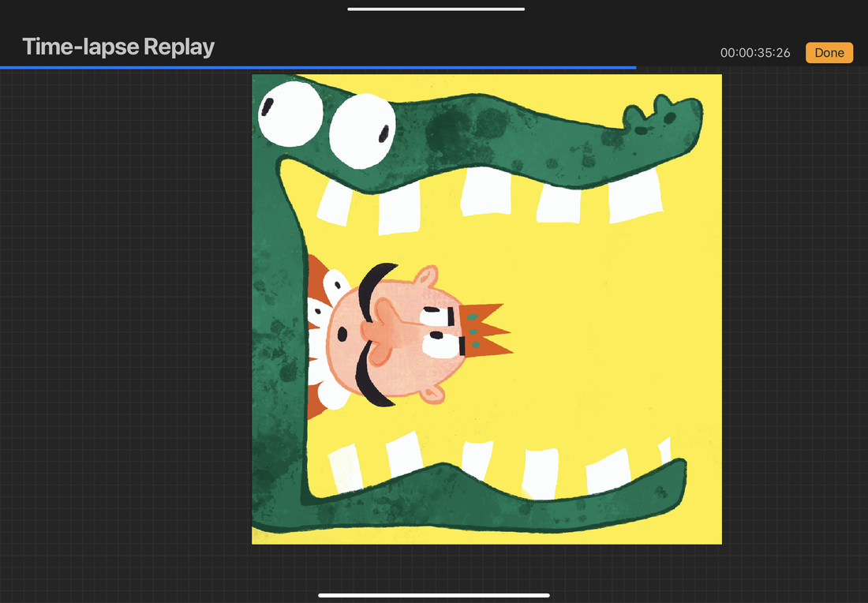Viewport: 868px width, 603px height.
Task: Tap the king's upper ear
Action: point(425,277)
